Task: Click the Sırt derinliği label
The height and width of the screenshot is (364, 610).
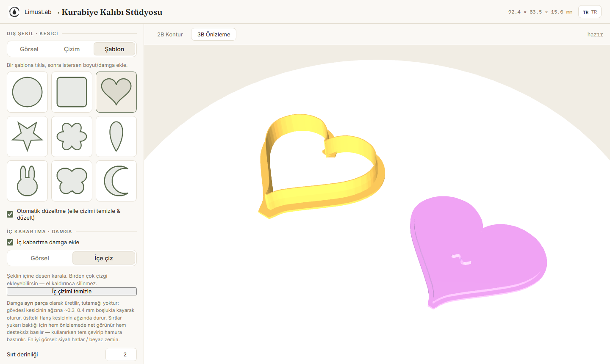Action: coord(22,355)
